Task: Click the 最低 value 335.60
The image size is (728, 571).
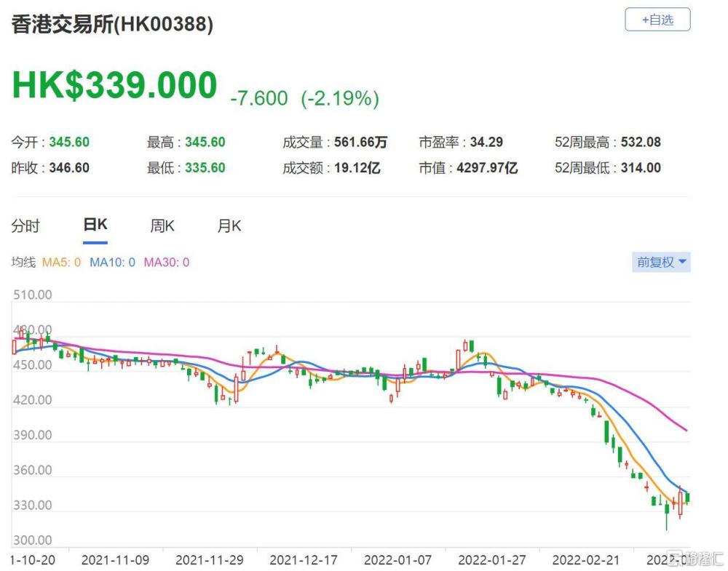Action: [205, 167]
